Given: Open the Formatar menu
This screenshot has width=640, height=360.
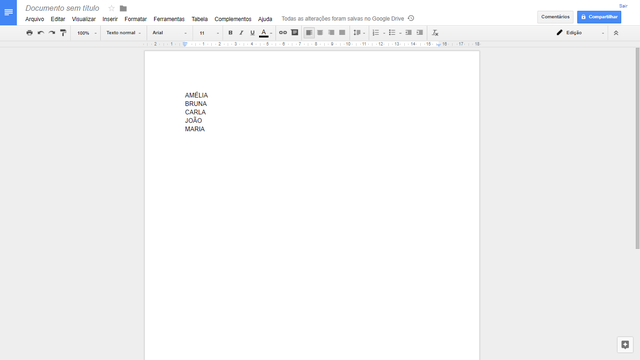Looking at the screenshot, I should point(136,19).
